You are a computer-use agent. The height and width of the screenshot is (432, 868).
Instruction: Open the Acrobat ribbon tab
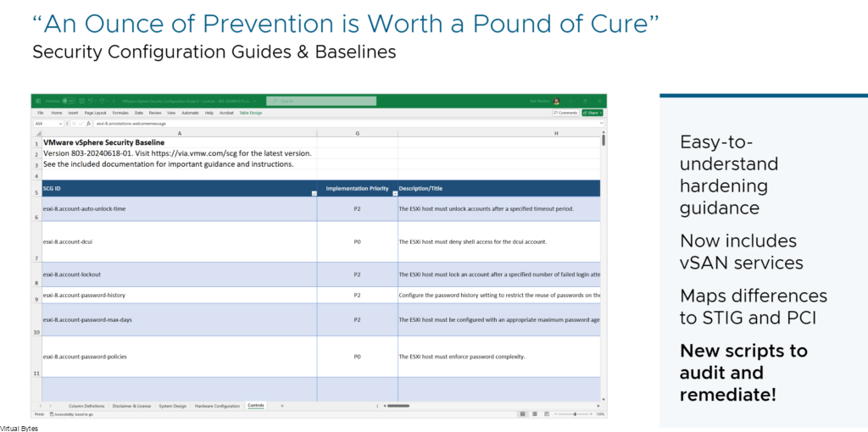click(x=226, y=113)
